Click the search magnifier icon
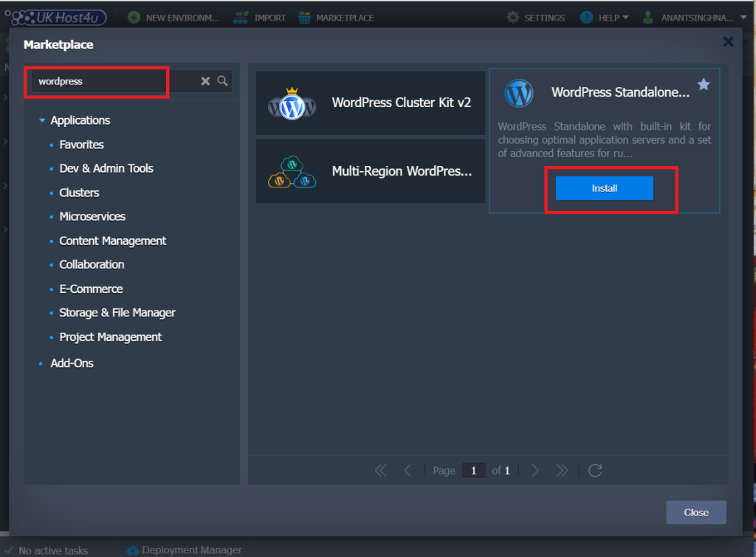 click(x=222, y=80)
